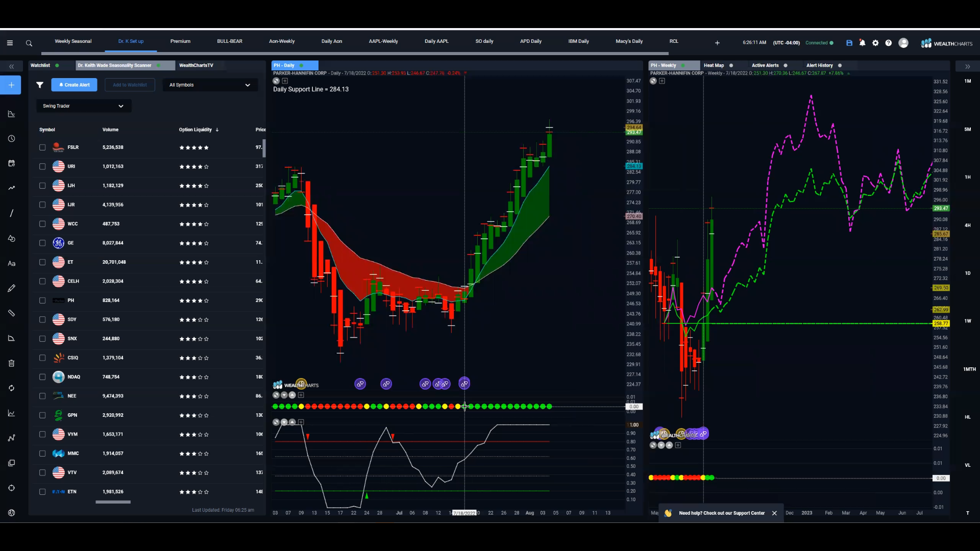Select the text Aa annotation tool
Viewport: 980px width, 551px height.
pos(11,263)
